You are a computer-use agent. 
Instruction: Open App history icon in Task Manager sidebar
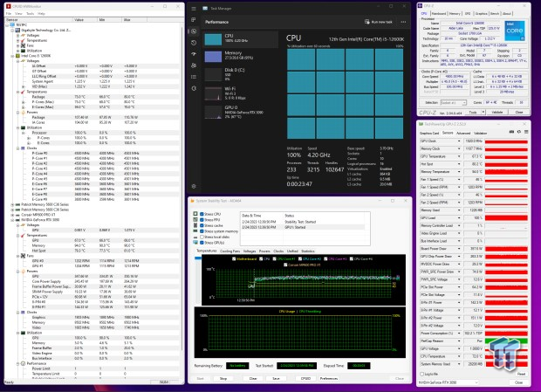pos(194,43)
